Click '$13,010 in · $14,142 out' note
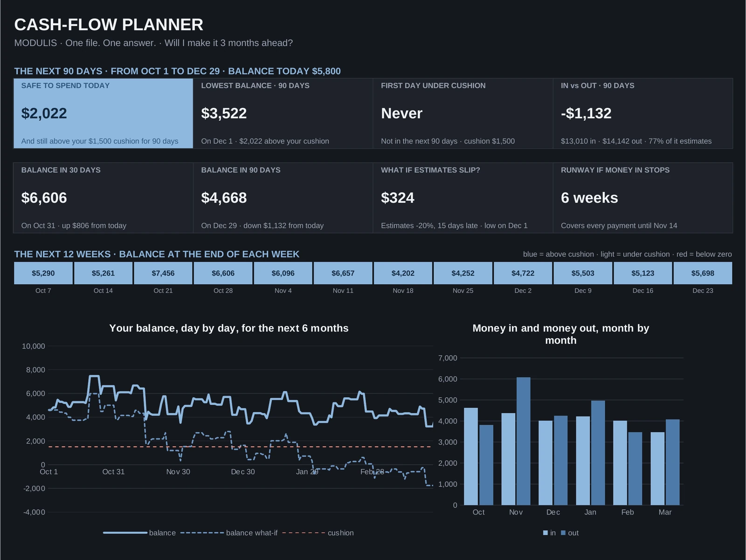746x560 pixels. (636, 141)
